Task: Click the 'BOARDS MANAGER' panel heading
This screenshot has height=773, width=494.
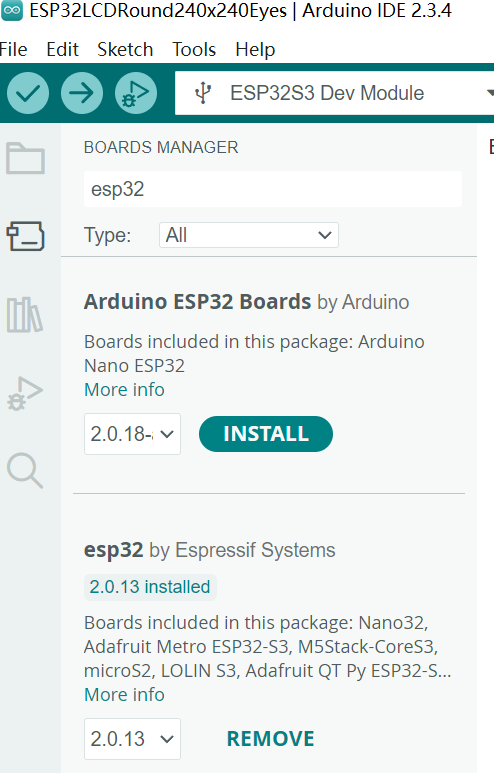Action: pyautogui.click(x=161, y=147)
